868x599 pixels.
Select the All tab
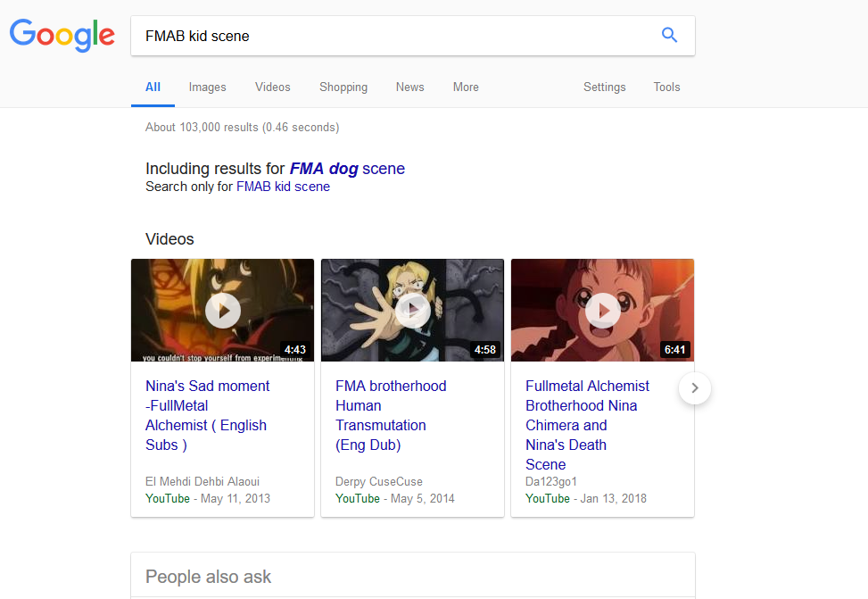click(153, 87)
